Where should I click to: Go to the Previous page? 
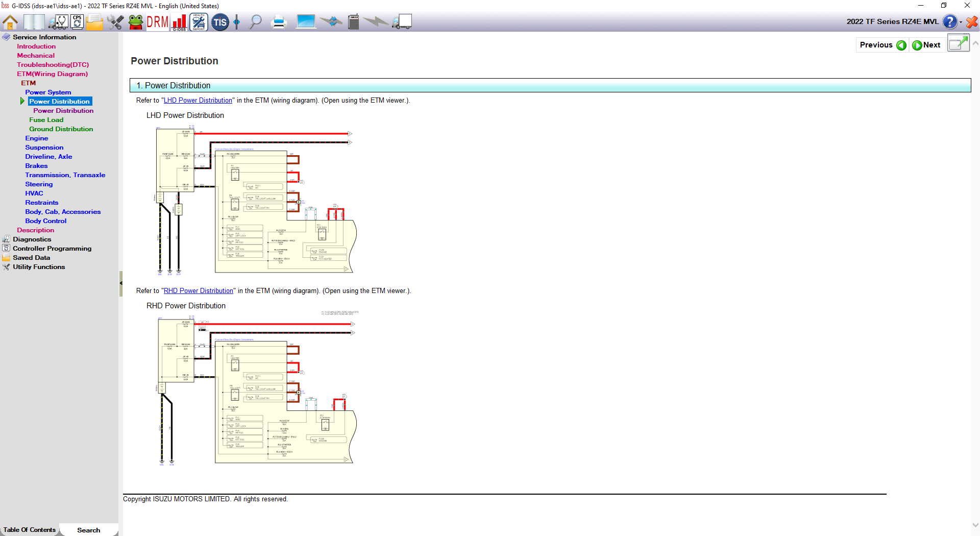coord(883,45)
